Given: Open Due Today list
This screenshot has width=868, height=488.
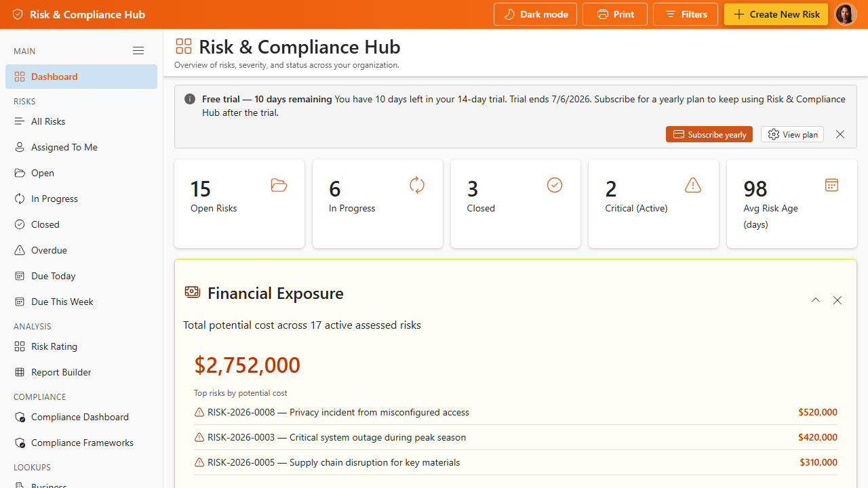Looking at the screenshot, I should pos(81,276).
